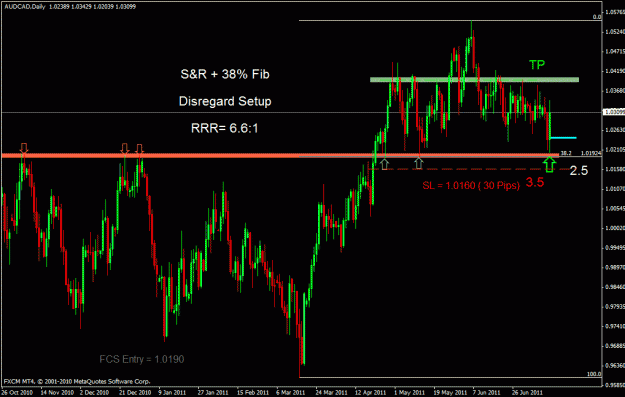The width and height of the screenshot is (625, 397).
Task: Select the white '2.5' text label
Action: pos(579,171)
